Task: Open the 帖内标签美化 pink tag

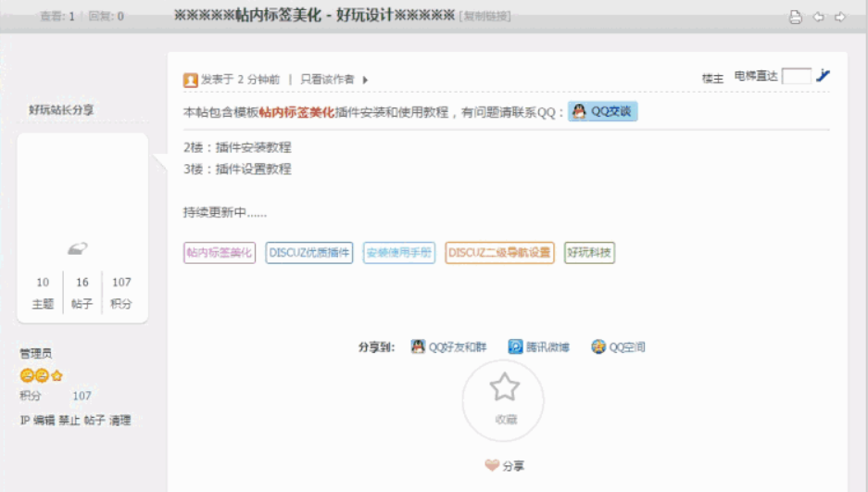Action: pos(220,253)
